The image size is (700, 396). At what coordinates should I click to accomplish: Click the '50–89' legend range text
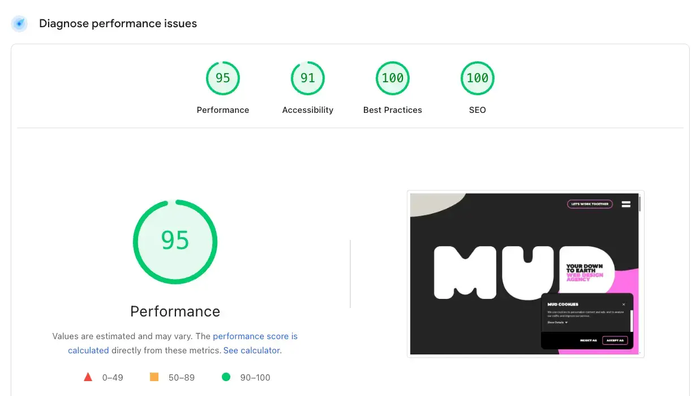coord(181,378)
